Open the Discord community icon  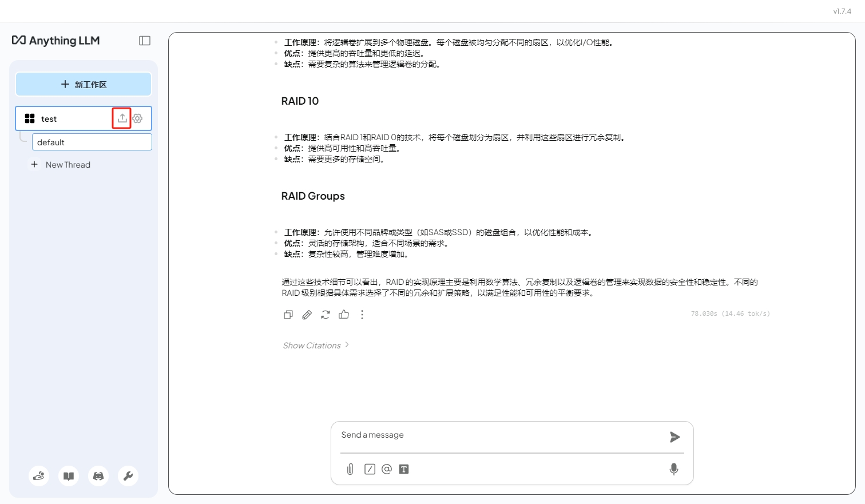click(x=98, y=476)
